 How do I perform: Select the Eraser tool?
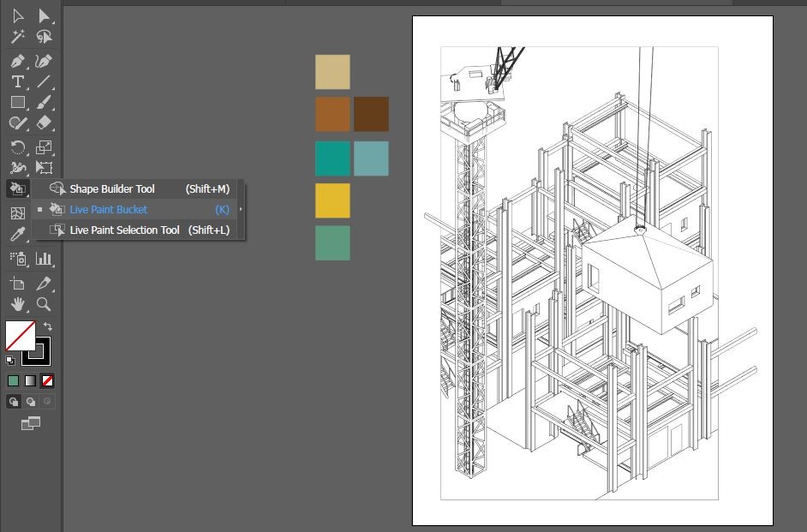point(44,123)
